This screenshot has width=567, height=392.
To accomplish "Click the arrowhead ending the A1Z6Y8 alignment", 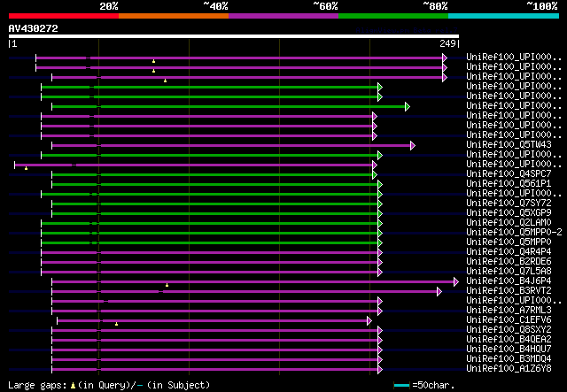I will (380, 370).
